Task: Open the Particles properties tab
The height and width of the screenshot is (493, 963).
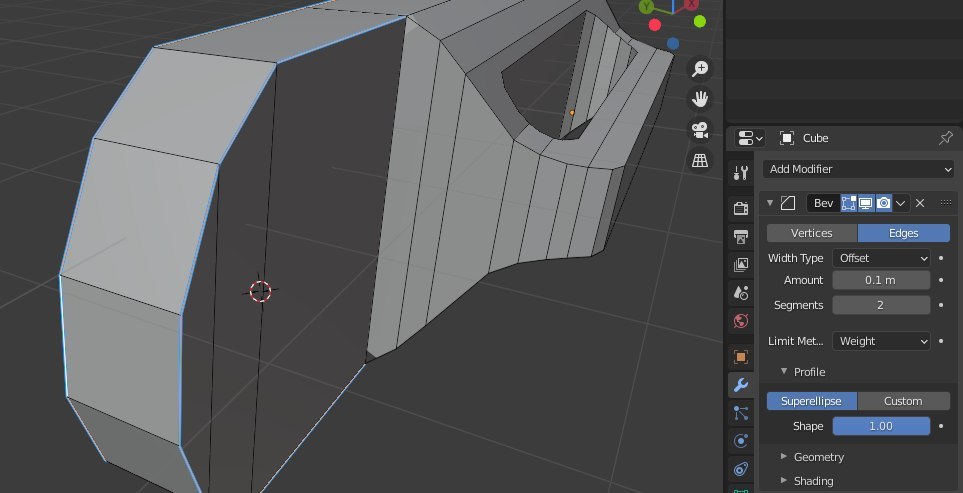Action: click(x=741, y=413)
